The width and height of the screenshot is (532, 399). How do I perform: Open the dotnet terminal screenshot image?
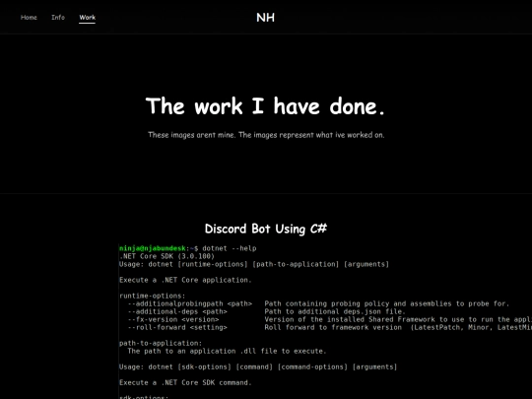(325, 321)
